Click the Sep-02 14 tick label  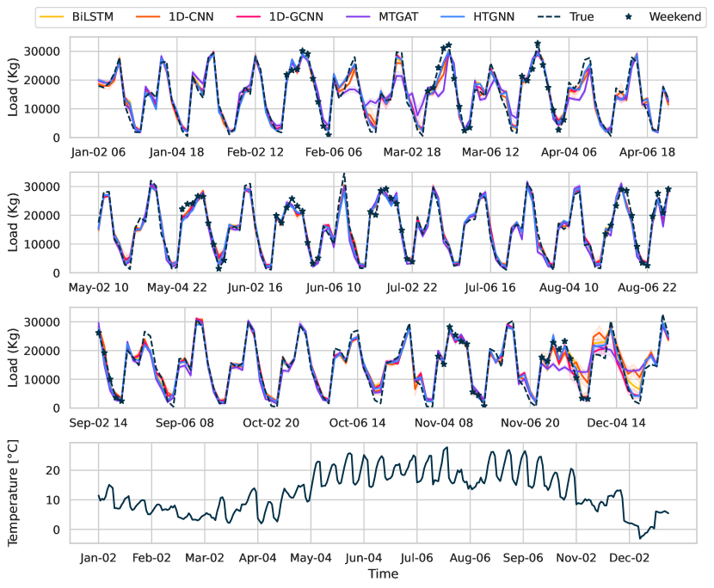coord(100,423)
